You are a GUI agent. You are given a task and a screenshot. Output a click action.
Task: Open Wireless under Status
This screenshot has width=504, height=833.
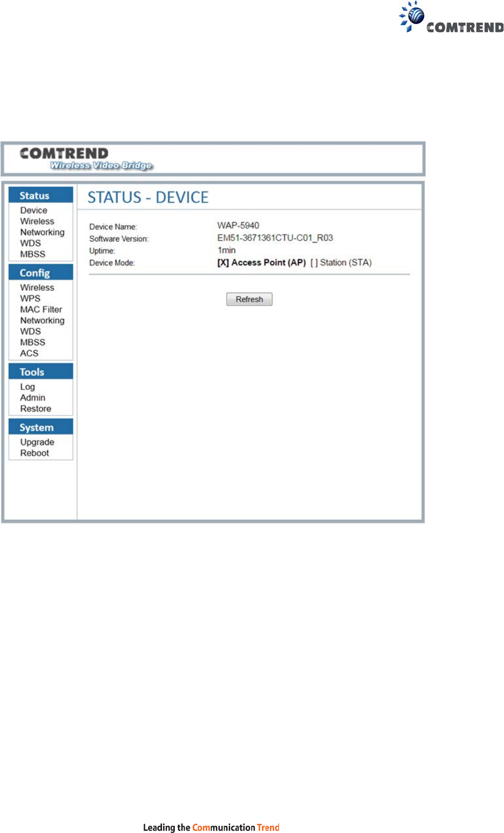pyautogui.click(x=37, y=221)
